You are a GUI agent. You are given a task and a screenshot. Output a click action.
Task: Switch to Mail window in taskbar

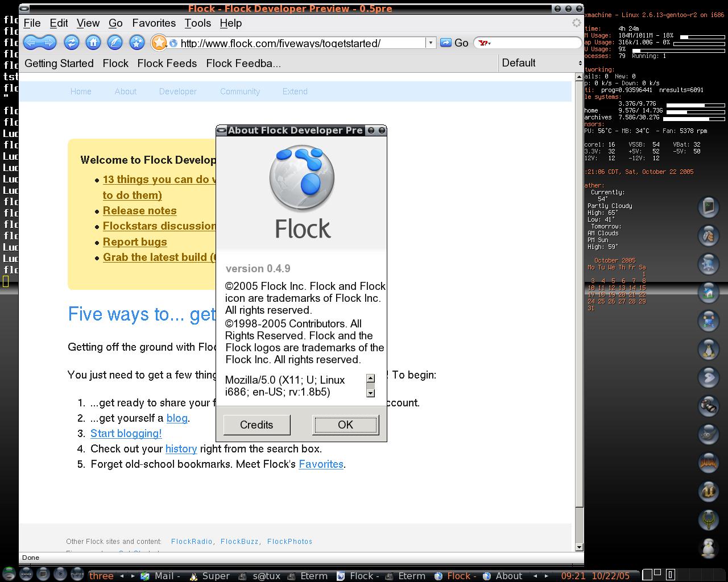162,576
